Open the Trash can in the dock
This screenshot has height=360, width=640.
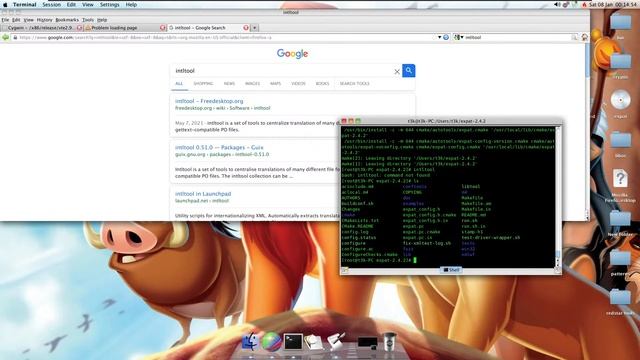389,341
